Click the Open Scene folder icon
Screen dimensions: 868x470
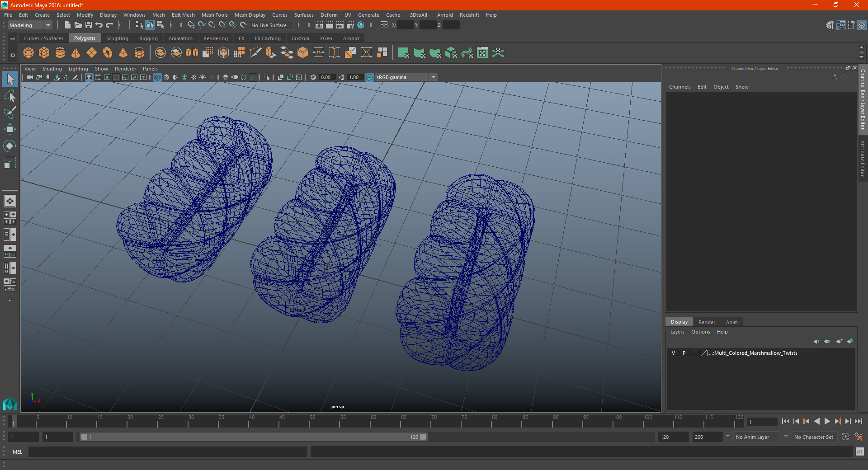click(x=78, y=25)
